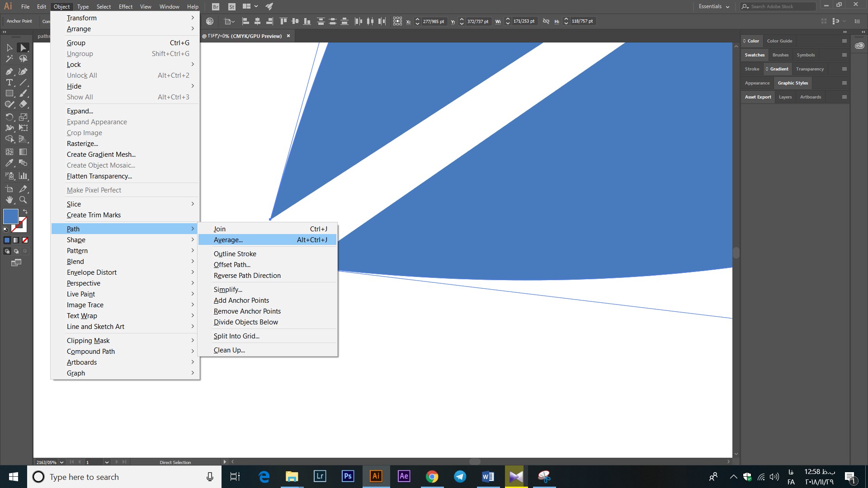This screenshot has width=868, height=488.
Task: Switch to the Swatches panel tab
Action: 755,55
